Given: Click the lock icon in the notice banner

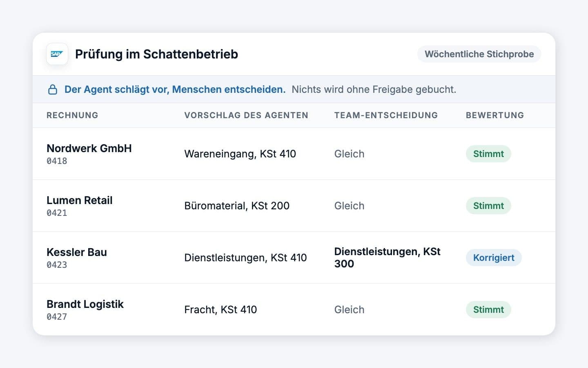Looking at the screenshot, I should coord(53,90).
